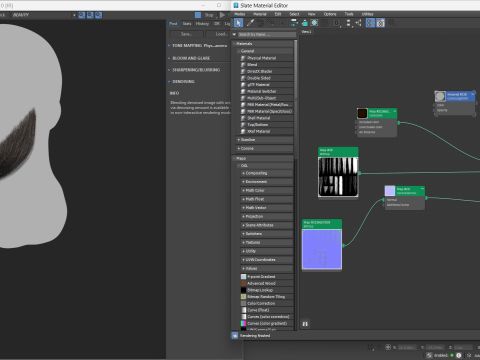Switch to the Stats tab
The image size is (480, 360).
pos(187,24)
